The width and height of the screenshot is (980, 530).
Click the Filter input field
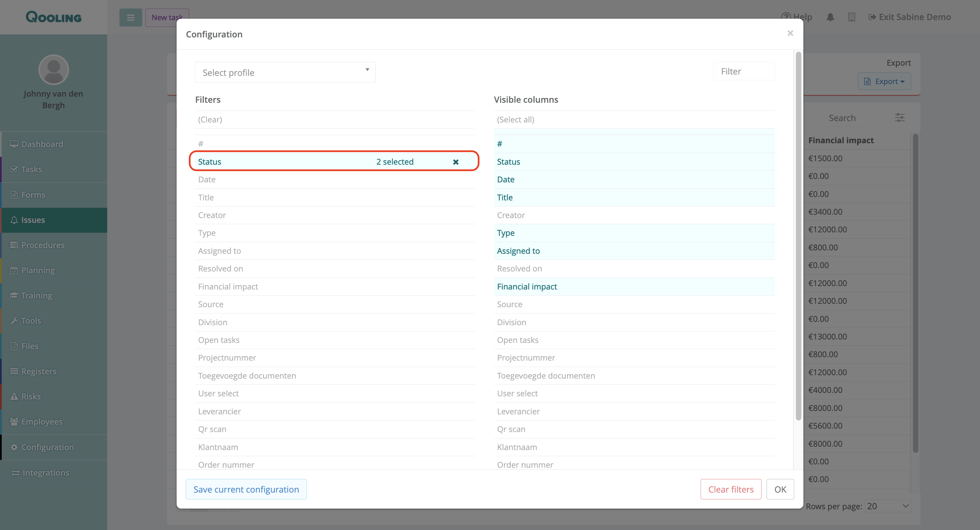point(744,71)
